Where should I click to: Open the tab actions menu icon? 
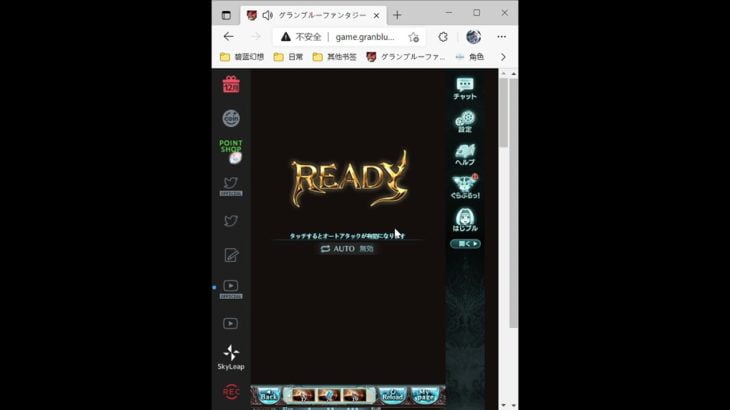coord(226,15)
